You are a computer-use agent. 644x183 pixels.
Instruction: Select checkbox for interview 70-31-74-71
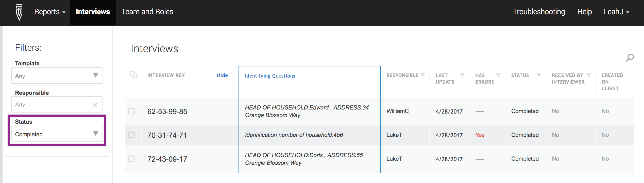coord(131,135)
